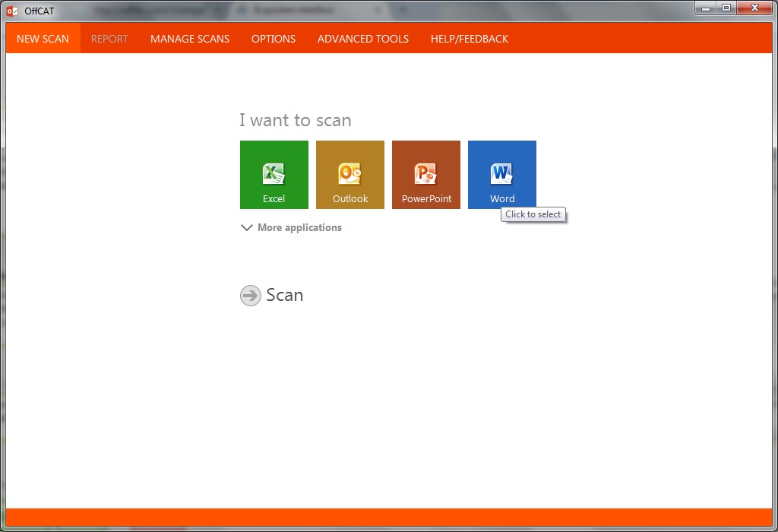Start a scan with the Scan button
The image size is (778, 532).
[271, 296]
